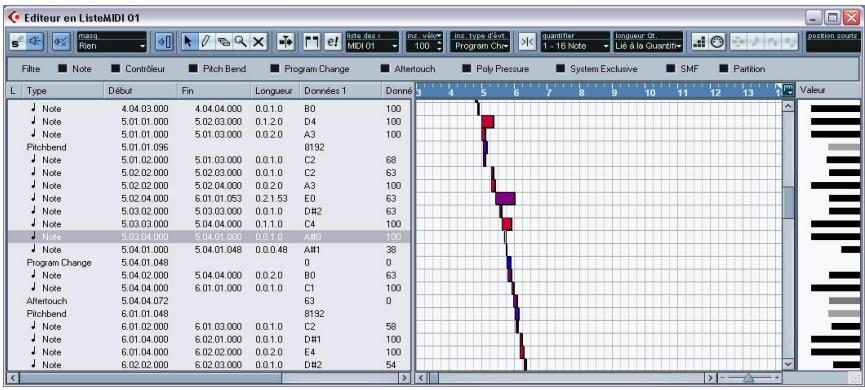The height and width of the screenshot is (390, 865).
Task: Click the A#1 note data cell
Action: (312, 250)
